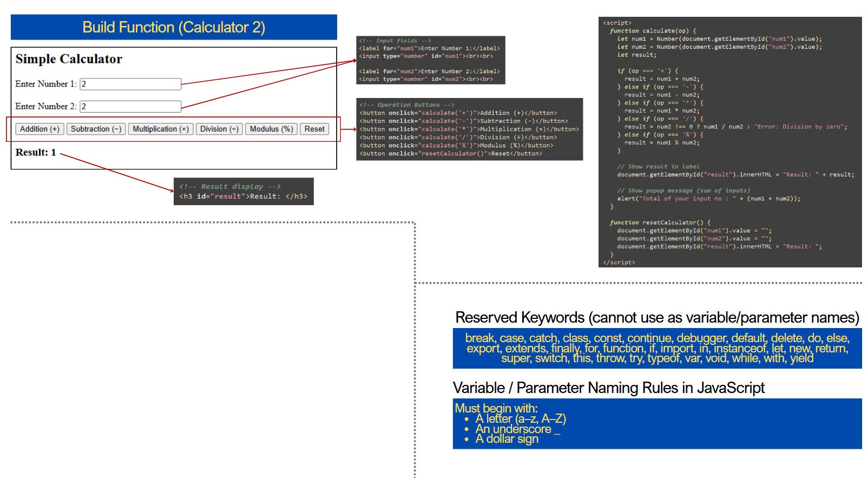This screenshot has width=868, height=478.
Task: Select the Build Function (Calculator 2) title banner
Action: [x=174, y=27]
